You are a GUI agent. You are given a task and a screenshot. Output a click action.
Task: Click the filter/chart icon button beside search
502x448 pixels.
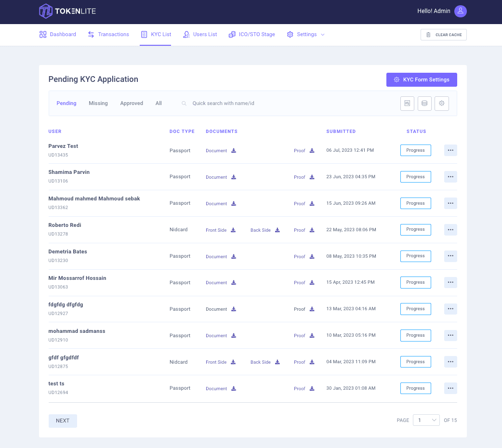[407, 104]
